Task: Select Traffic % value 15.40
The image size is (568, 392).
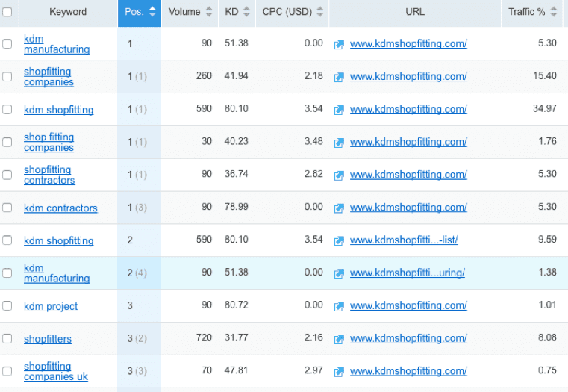Action: [544, 75]
